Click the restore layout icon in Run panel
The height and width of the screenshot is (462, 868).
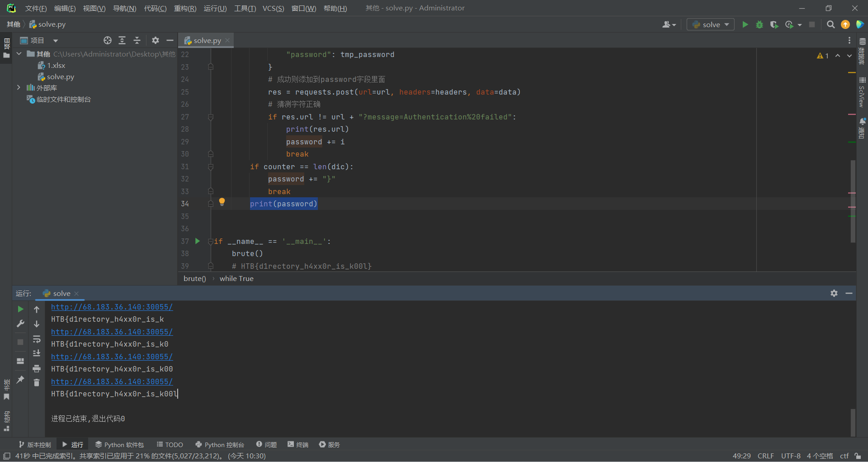tap(20, 361)
